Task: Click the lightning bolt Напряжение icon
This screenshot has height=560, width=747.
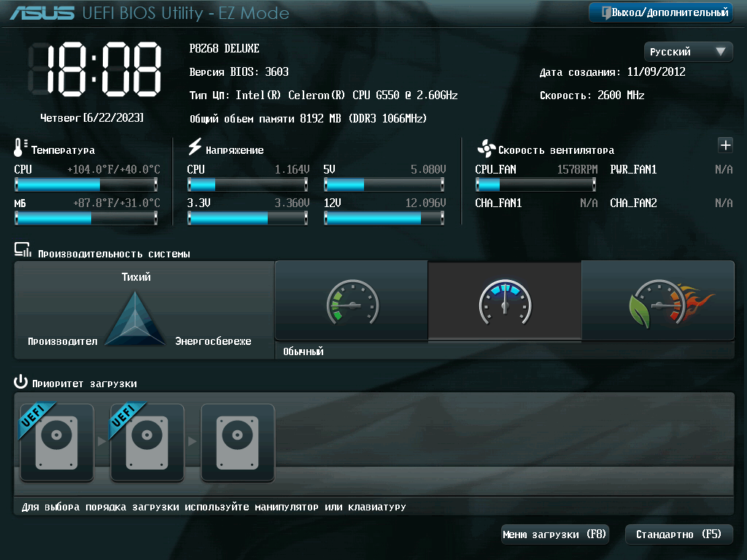Action: tap(194, 147)
